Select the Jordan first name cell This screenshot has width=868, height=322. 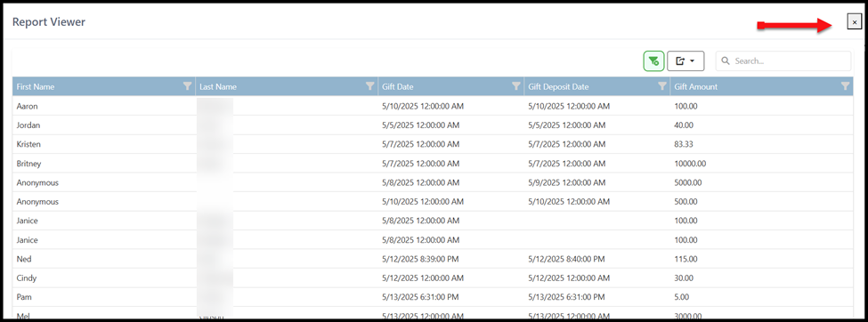coord(104,125)
